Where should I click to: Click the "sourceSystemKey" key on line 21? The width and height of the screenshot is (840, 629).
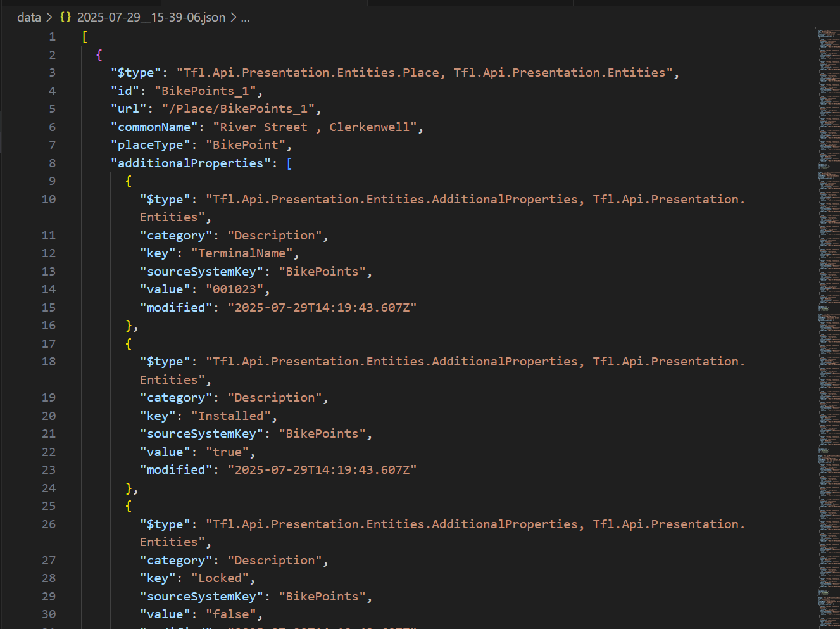[202, 434]
